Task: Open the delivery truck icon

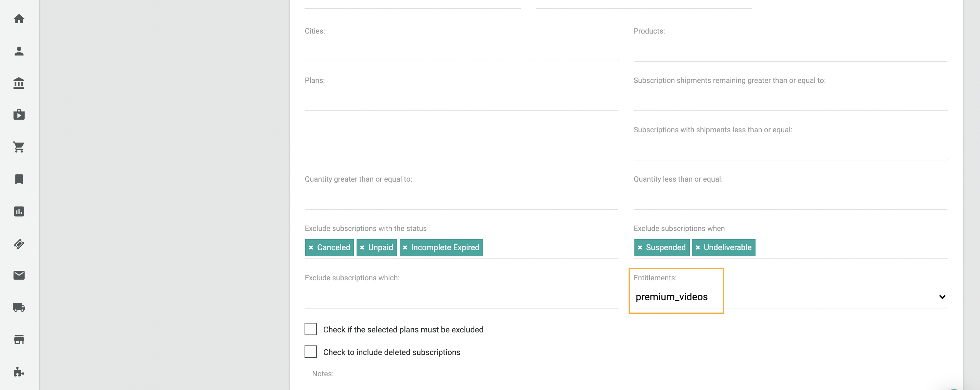Action: click(19, 307)
